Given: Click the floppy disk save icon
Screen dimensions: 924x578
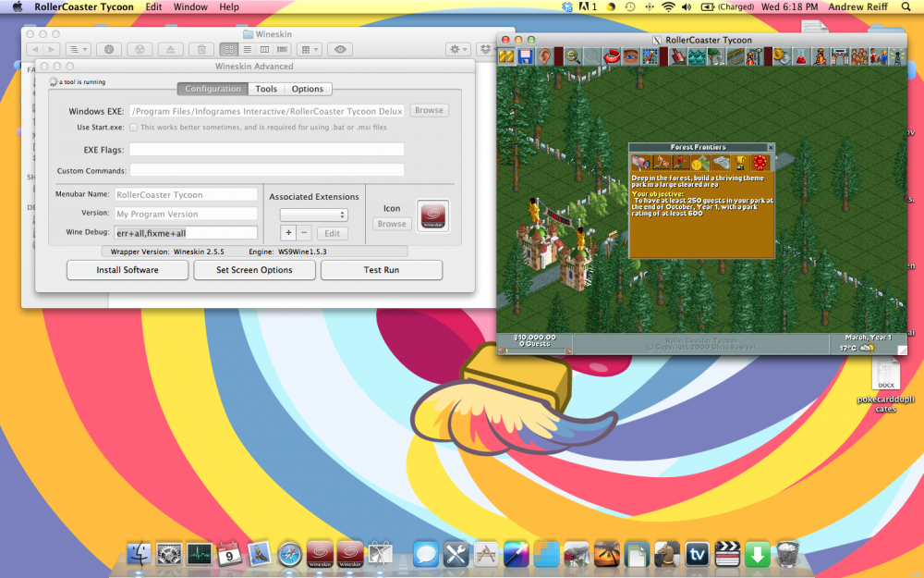Looking at the screenshot, I should click(x=525, y=57).
